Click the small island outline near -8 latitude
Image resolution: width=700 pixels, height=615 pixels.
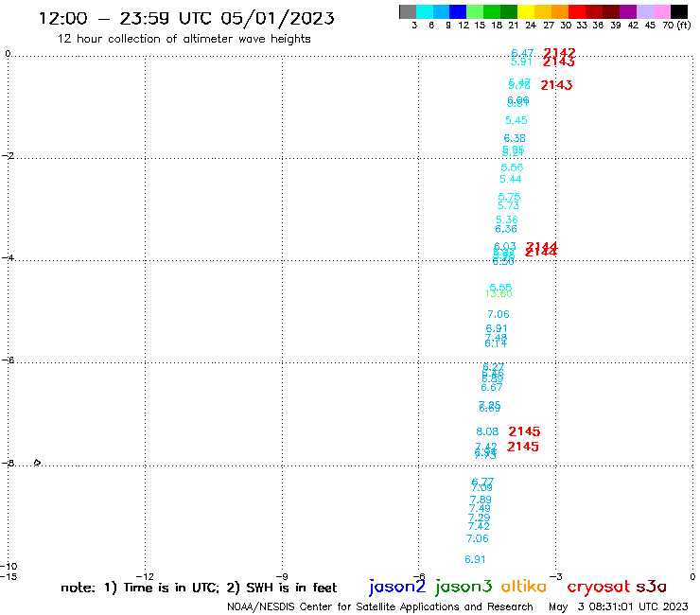(38, 463)
